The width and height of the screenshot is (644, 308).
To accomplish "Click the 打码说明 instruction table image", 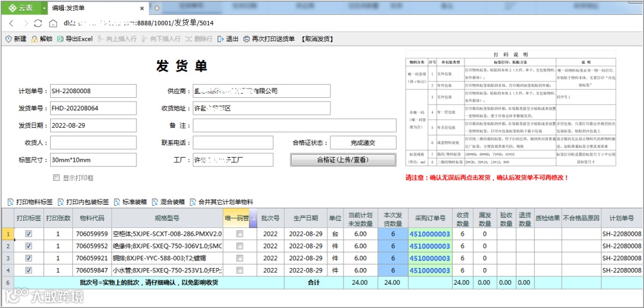I will [510, 108].
